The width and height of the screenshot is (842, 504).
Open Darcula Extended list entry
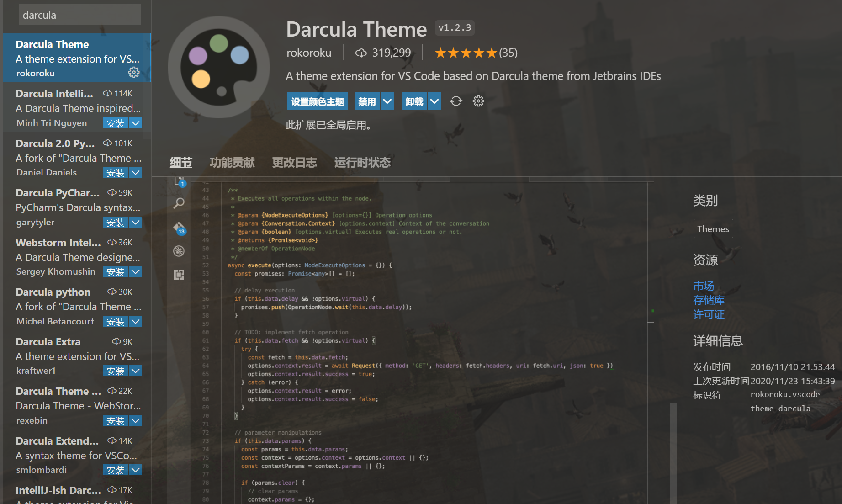coord(77,455)
